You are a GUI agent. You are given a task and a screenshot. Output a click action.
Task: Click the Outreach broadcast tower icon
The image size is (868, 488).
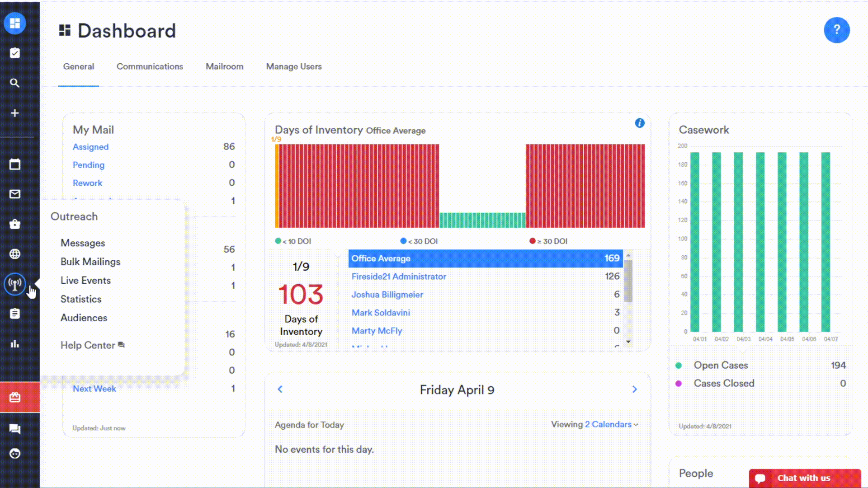[15, 284]
